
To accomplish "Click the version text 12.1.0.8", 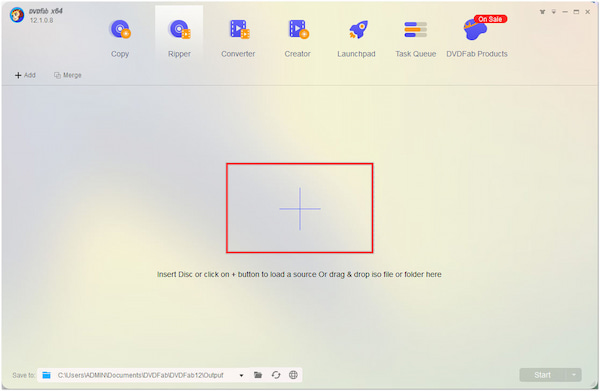I will click(x=41, y=20).
